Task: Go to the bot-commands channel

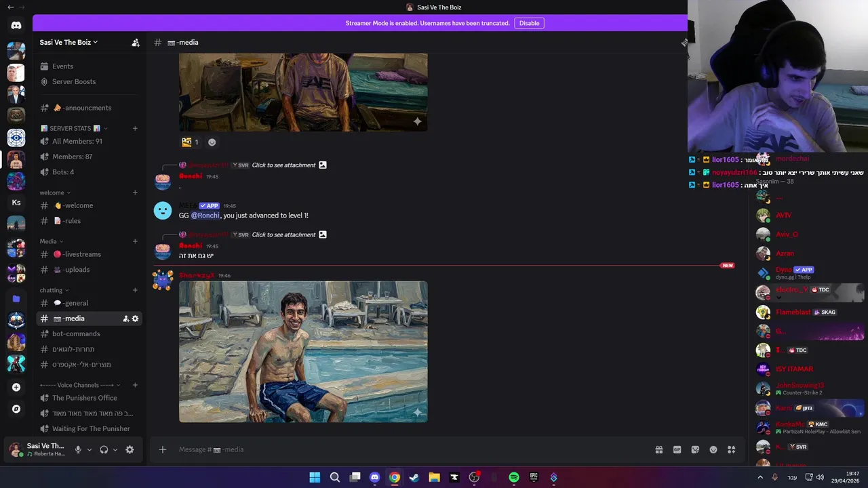Action: 89,333
